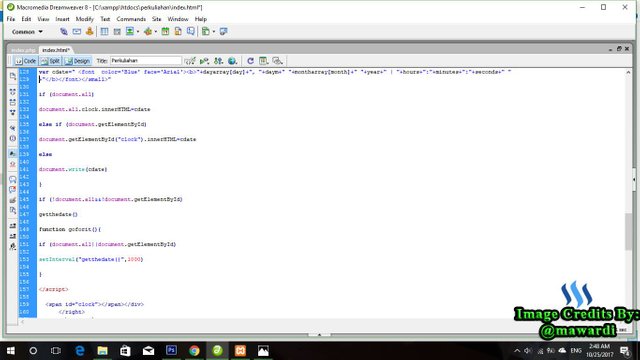This screenshot has height=360, width=640.
Task: Click the vertical scrollbar thumb
Action: (x=628, y=231)
